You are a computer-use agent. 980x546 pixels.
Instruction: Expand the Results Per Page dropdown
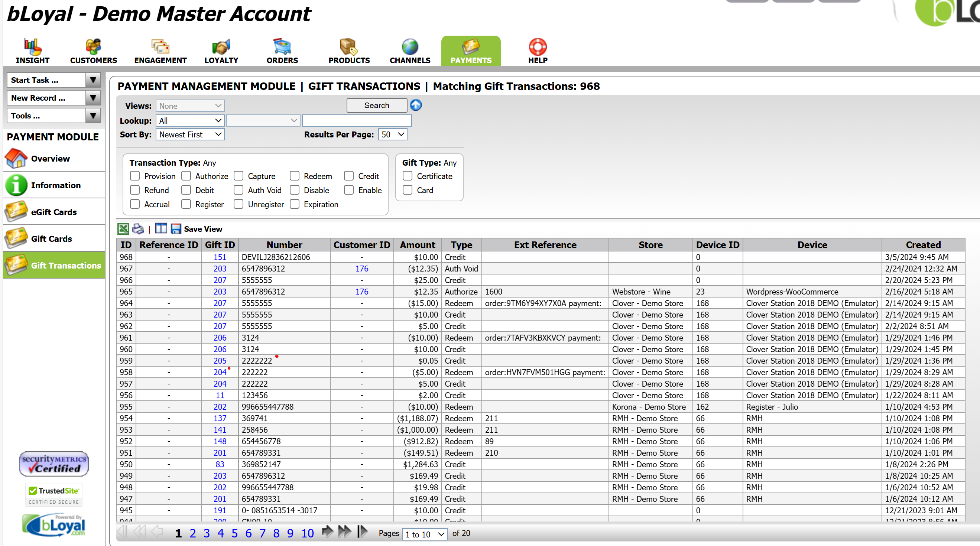click(x=392, y=134)
